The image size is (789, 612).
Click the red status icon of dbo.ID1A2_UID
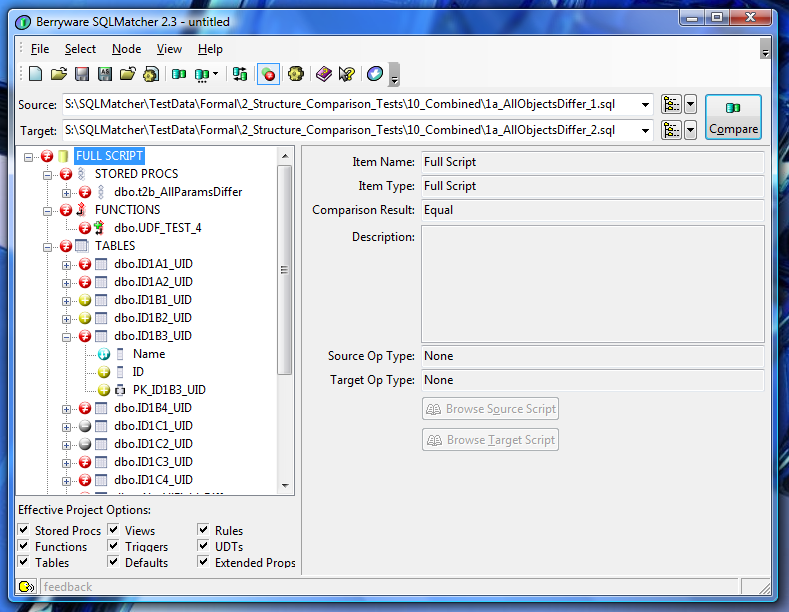(x=85, y=282)
